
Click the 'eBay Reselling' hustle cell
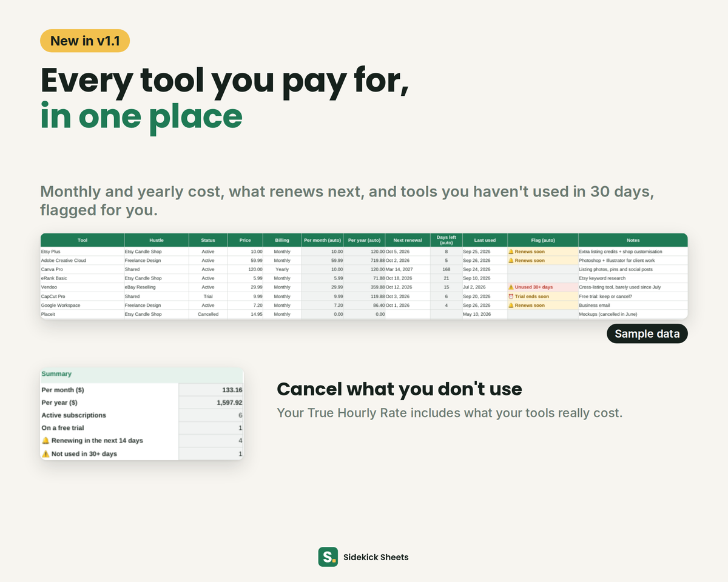(x=157, y=287)
